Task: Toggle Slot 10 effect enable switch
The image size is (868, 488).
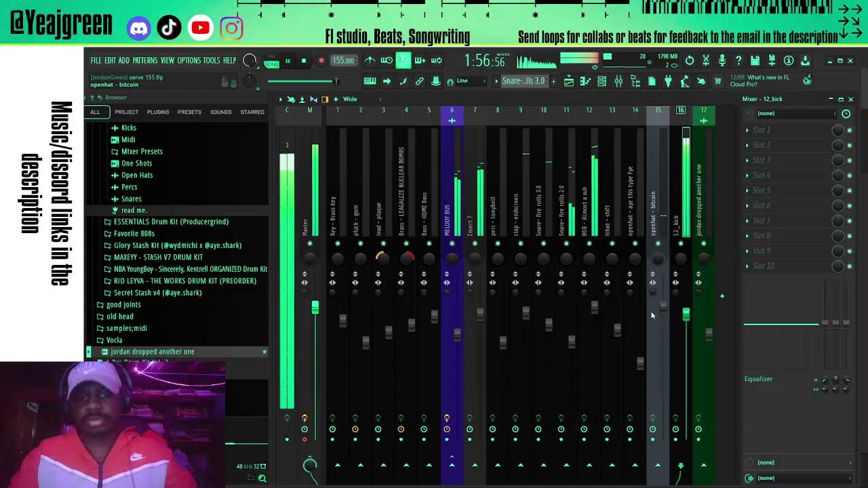Action: click(x=850, y=266)
